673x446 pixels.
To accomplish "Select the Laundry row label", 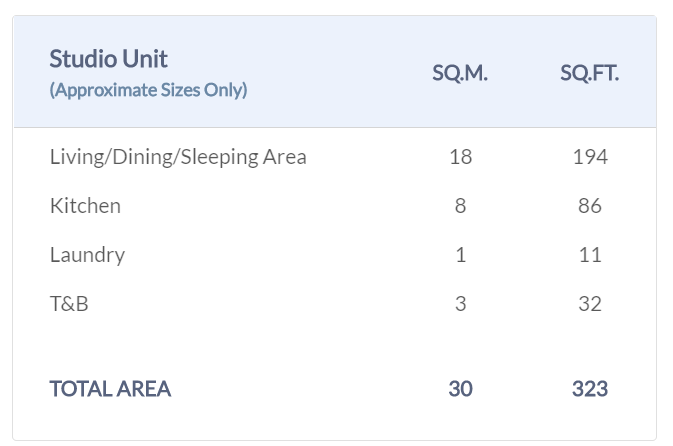I will (x=87, y=255).
